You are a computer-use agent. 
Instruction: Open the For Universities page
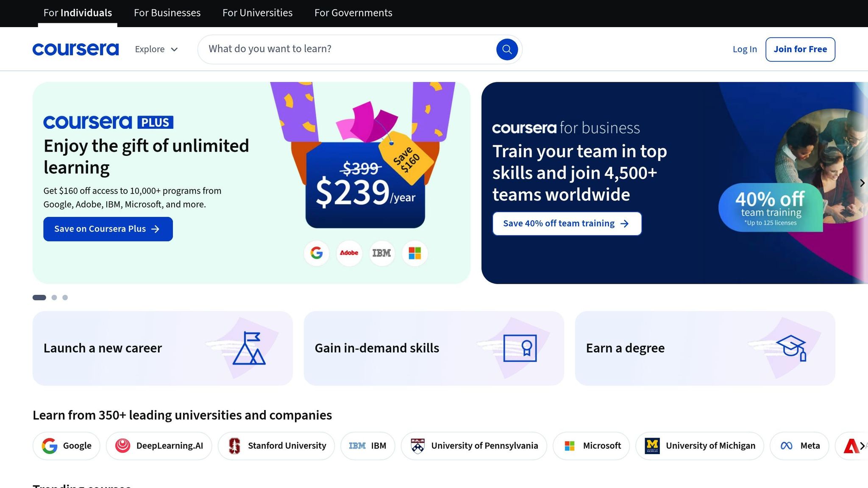click(x=257, y=13)
